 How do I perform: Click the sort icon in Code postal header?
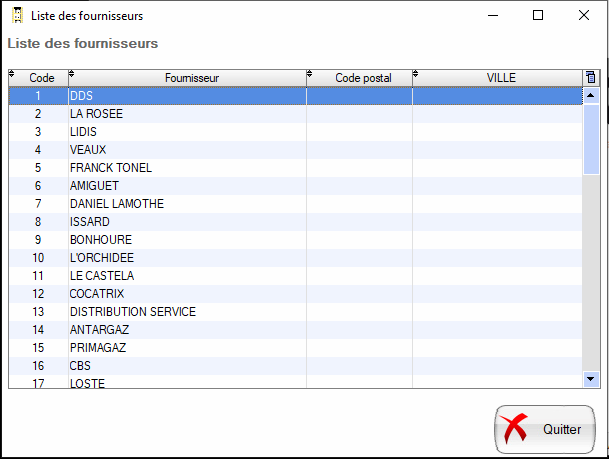coord(310,74)
